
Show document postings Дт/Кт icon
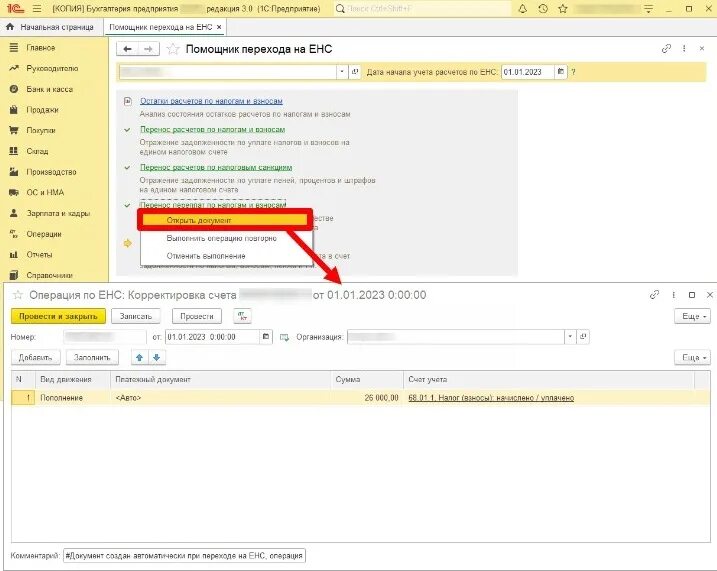pos(242,316)
